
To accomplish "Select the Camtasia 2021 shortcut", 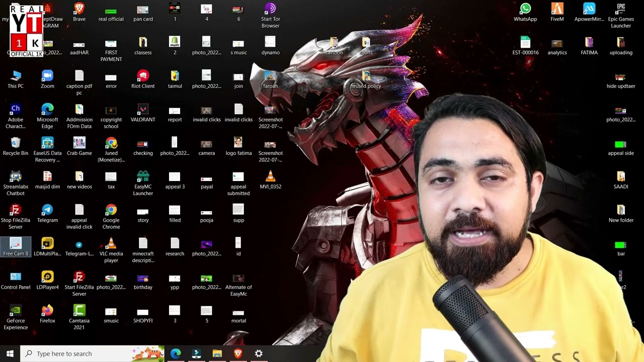I will click(x=79, y=317).
